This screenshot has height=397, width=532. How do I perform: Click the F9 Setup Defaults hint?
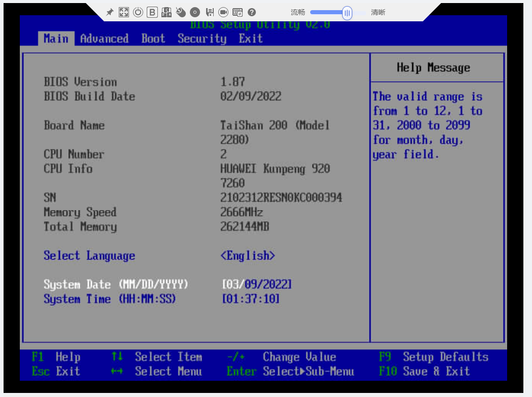click(x=434, y=357)
